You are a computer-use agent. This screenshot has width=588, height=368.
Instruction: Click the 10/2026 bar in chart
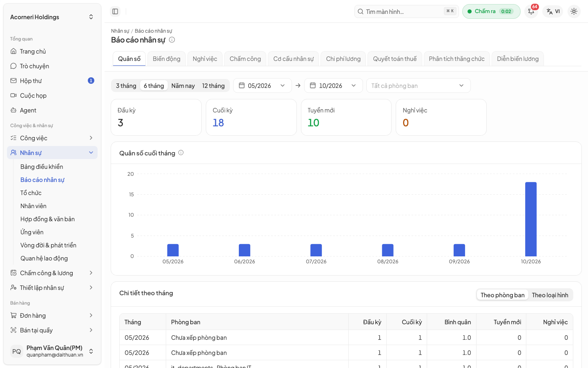(531, 219)
